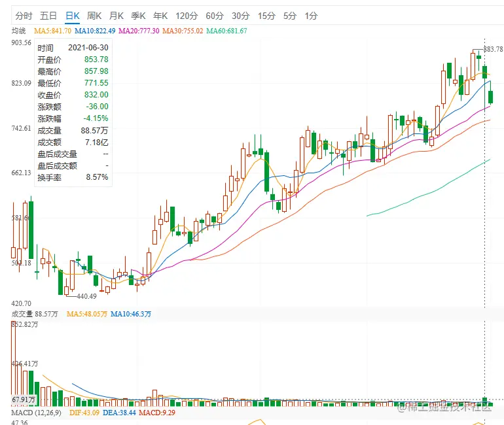Click the 440.49 low price marker

click(x=86, y=296)
